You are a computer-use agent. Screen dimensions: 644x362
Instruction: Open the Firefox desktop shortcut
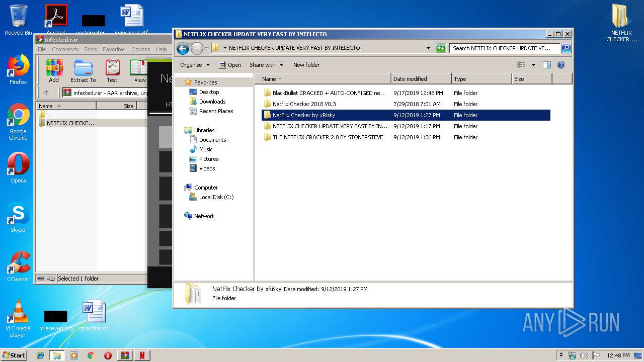click(x=18, y=70)
